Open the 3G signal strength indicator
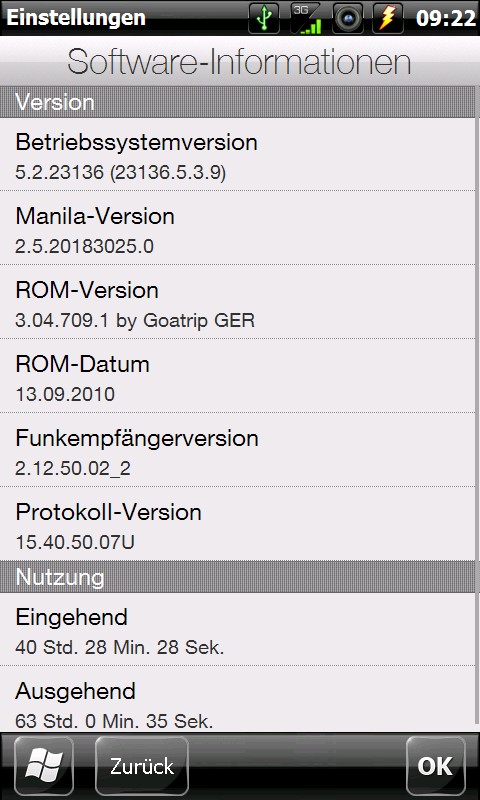 [x=306, y=18]
